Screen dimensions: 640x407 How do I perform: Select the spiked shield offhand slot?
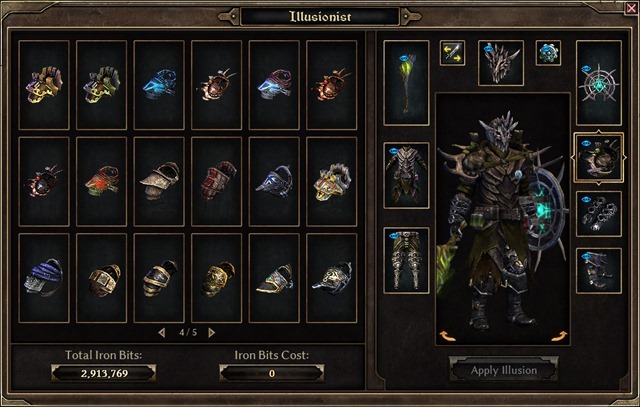point(599,82)
